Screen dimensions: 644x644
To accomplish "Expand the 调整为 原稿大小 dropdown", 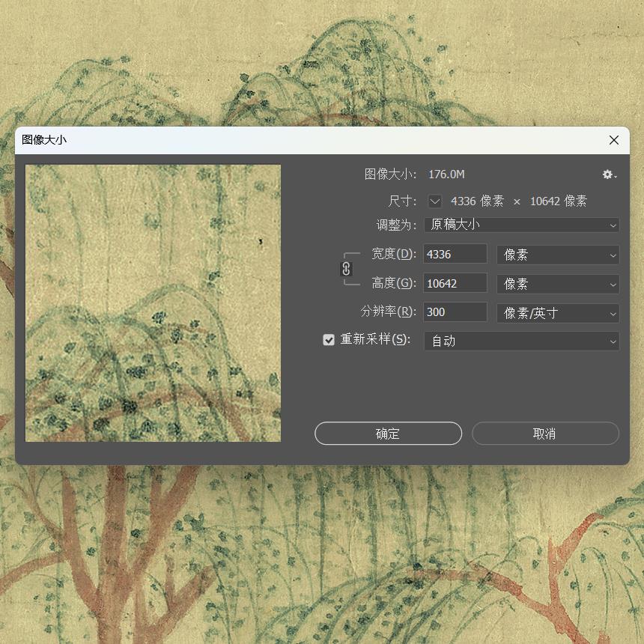I will click(522, 225).
